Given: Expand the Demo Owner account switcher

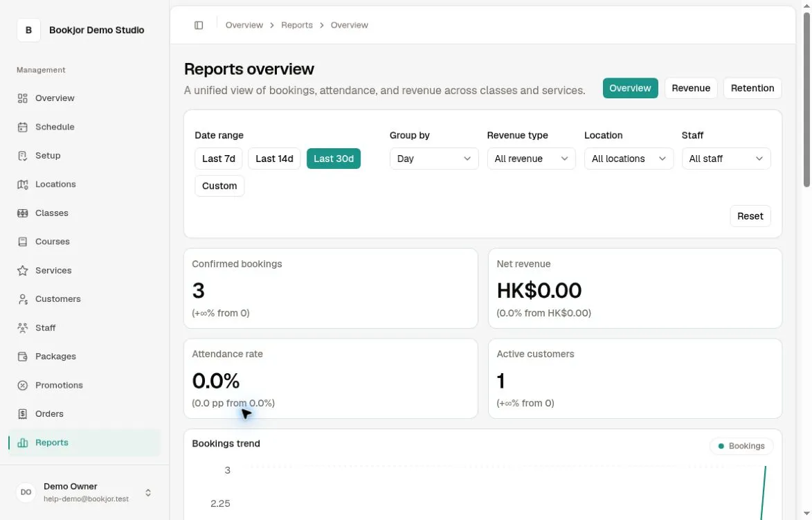Looking at the screenshot, I should click(x=148, y=492).
